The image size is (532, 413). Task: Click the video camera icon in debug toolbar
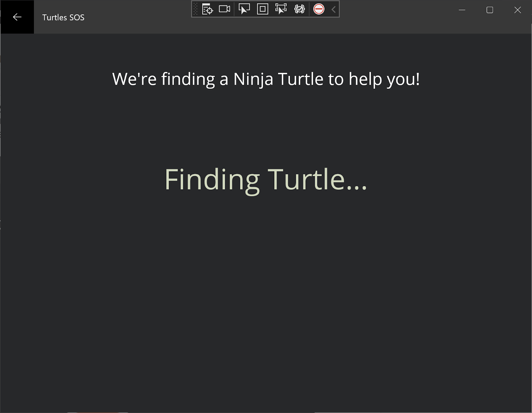click(224, 9)
